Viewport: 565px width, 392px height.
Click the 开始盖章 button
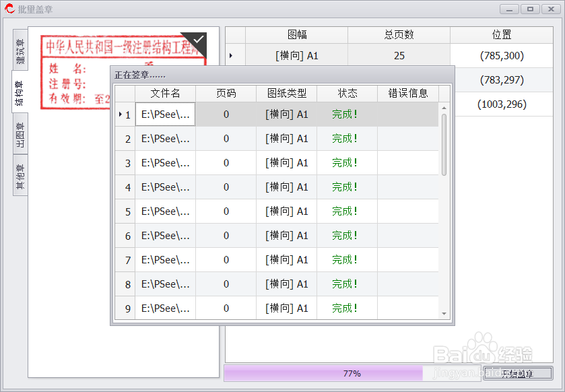[518, 373]
